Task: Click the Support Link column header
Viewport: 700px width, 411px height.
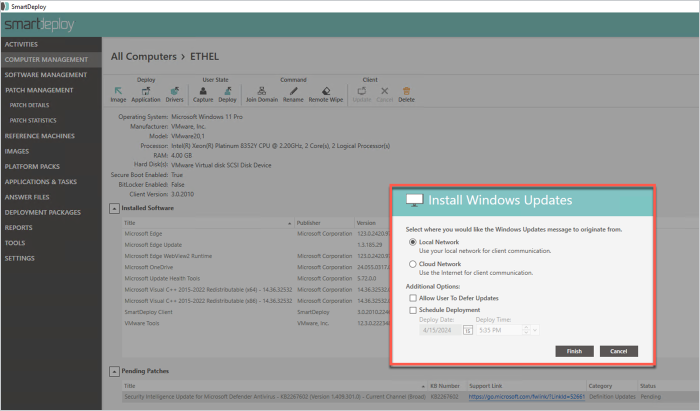Action: (526, 386)
